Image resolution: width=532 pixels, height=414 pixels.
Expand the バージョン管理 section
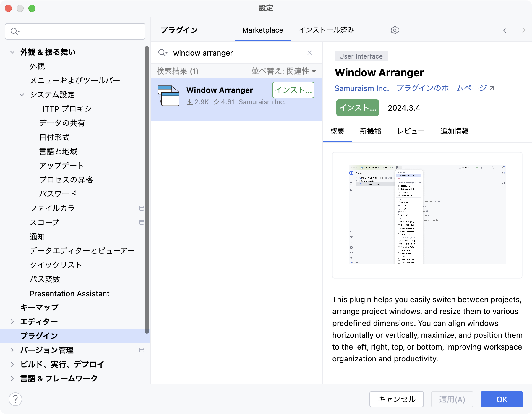pos(12,350)
